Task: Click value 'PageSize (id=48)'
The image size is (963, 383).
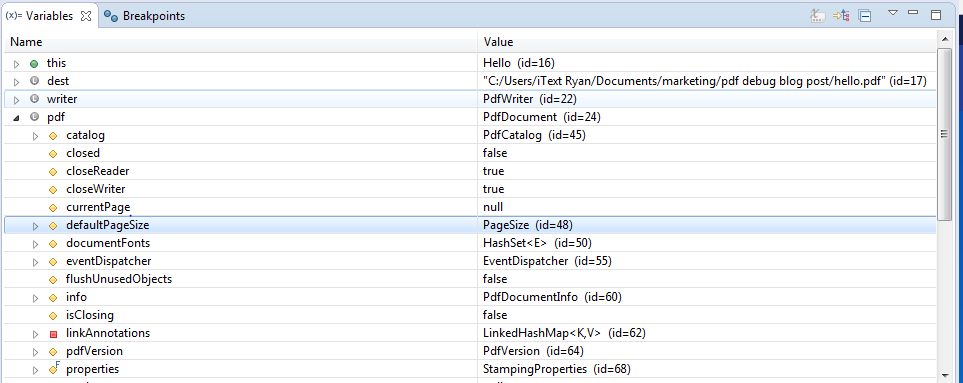Action: click(x=528, y=225)
